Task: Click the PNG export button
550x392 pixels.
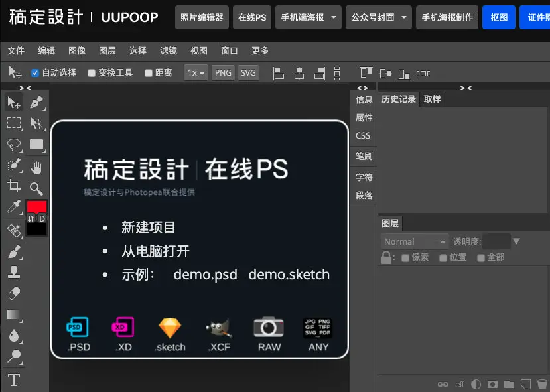Action: [x=223, y=73]
